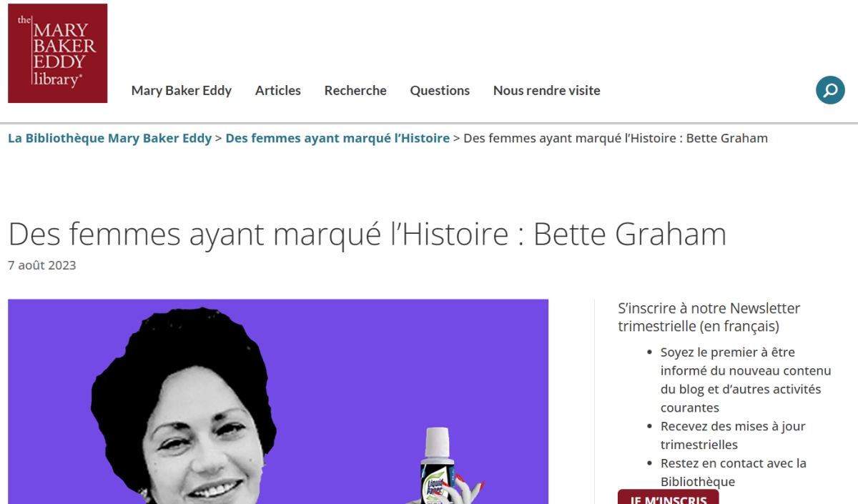Click the bullet Recevez des mises à jour
Screen dimensions: 858x504
733,435
